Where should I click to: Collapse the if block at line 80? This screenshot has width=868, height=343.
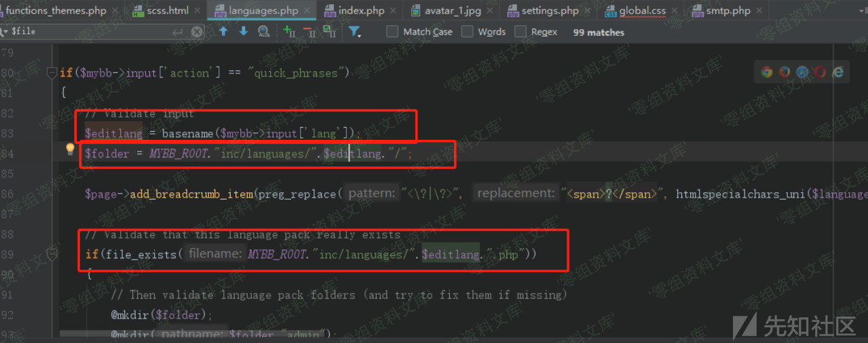(51, 73)
